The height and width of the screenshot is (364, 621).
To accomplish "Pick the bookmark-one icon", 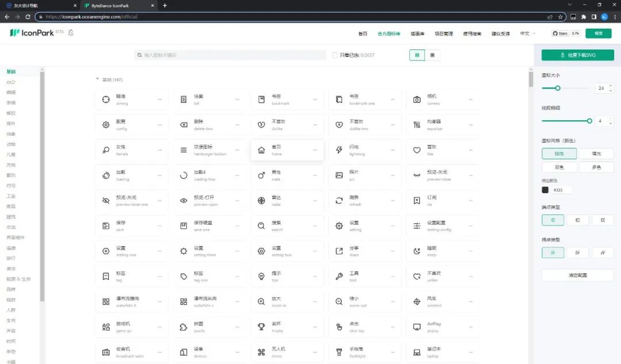I will click(339, 99).
